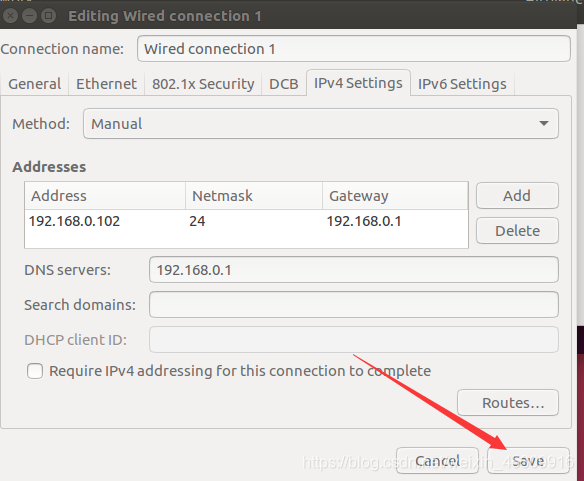Switch to the General tab
Screen dimensions: 584x481
(x=35, y=84)
